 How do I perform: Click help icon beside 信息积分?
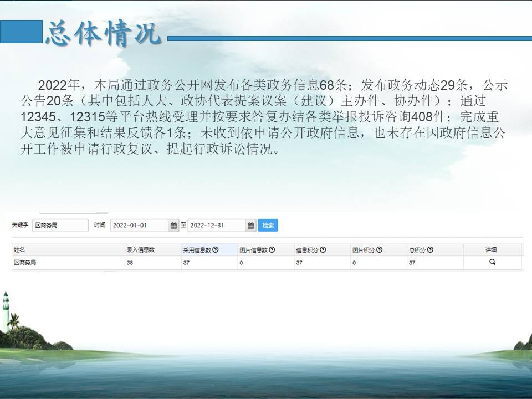point(323,250)
